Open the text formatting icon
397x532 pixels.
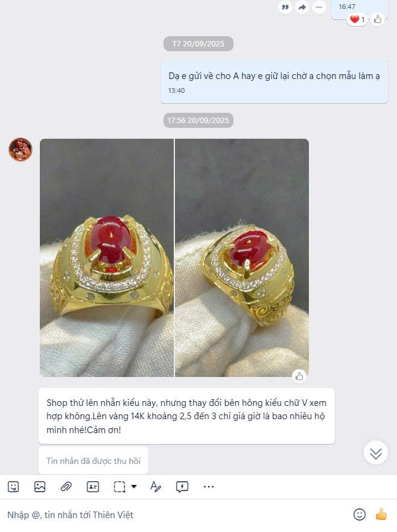156,487
